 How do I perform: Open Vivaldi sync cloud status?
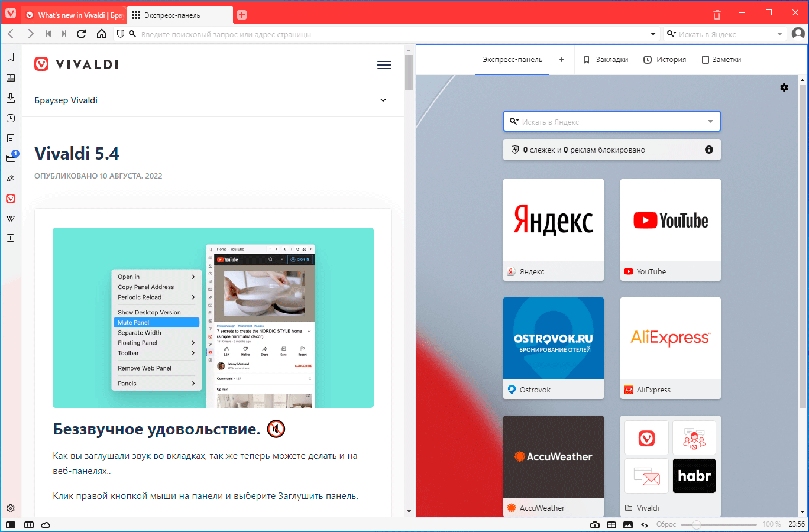(x=46, y=525)
